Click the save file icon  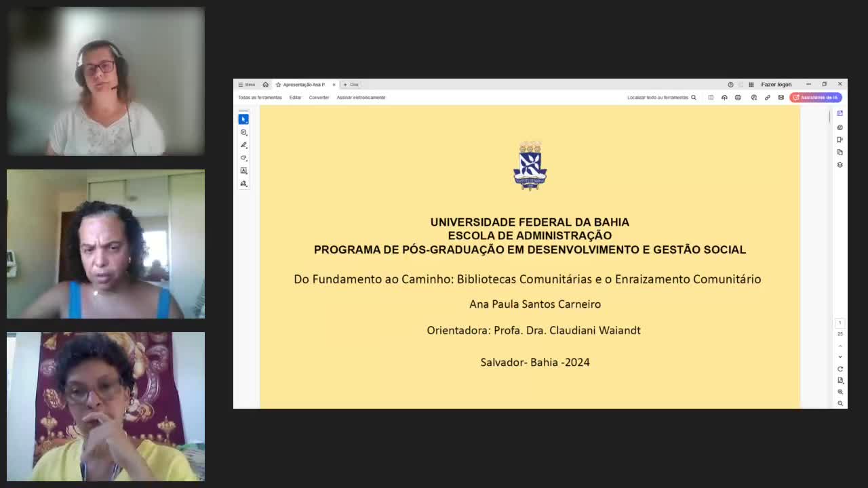point(711,98)
